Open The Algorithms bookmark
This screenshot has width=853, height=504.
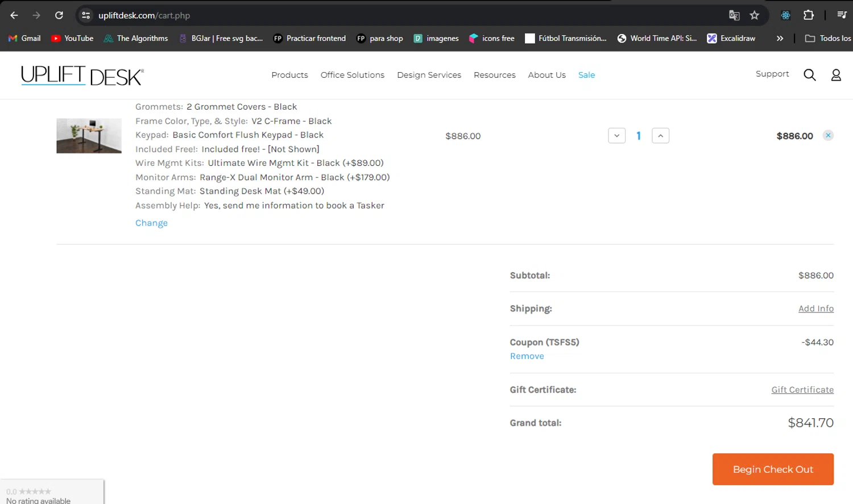pyautogui.click(x=136, y=38)
